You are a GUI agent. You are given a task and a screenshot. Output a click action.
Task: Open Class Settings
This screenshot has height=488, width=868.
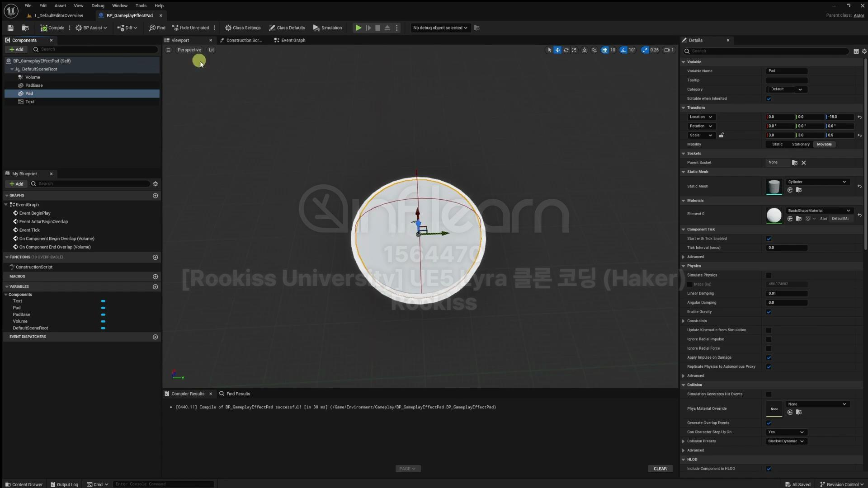point(243,28)
